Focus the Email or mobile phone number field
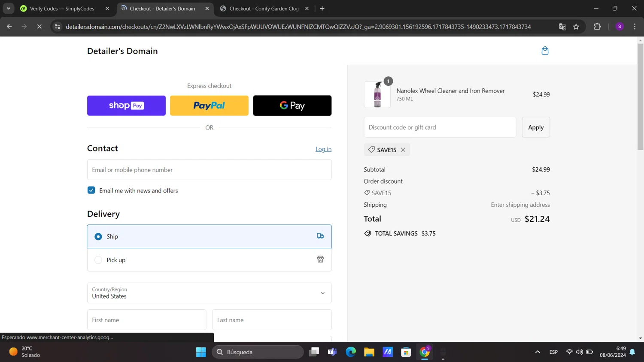644x362 pixels. coord(209,170)
